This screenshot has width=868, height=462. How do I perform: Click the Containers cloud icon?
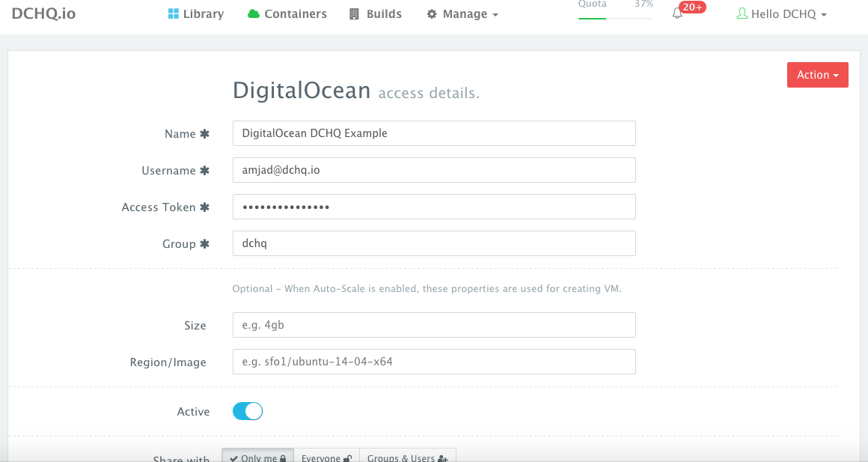pyautogui.click(x=254, y=13)
